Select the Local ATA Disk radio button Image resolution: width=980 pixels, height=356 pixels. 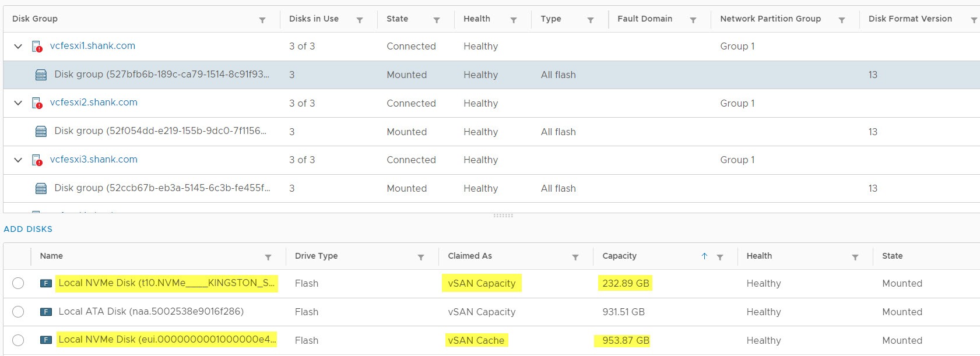[x=18, y=312]
